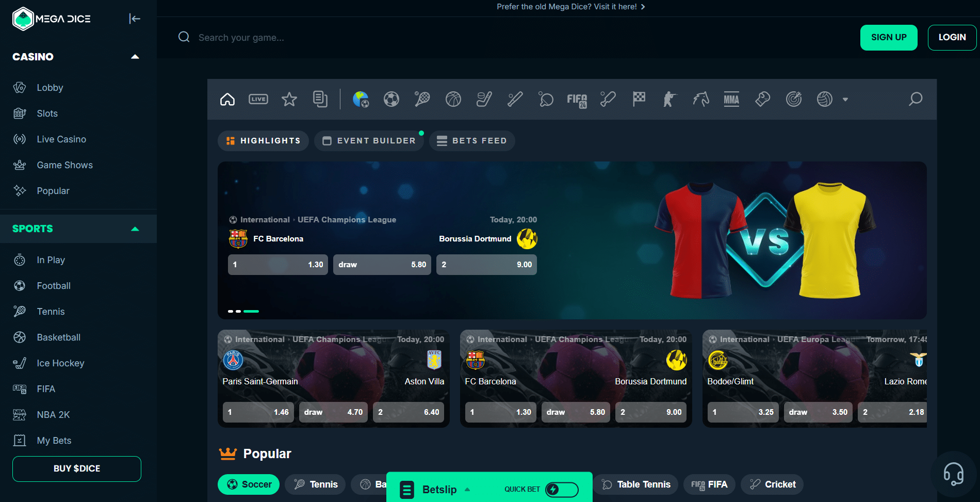Open the LIVE events icon
Screen dimensions: 980x502
click(x=258, y=99)
